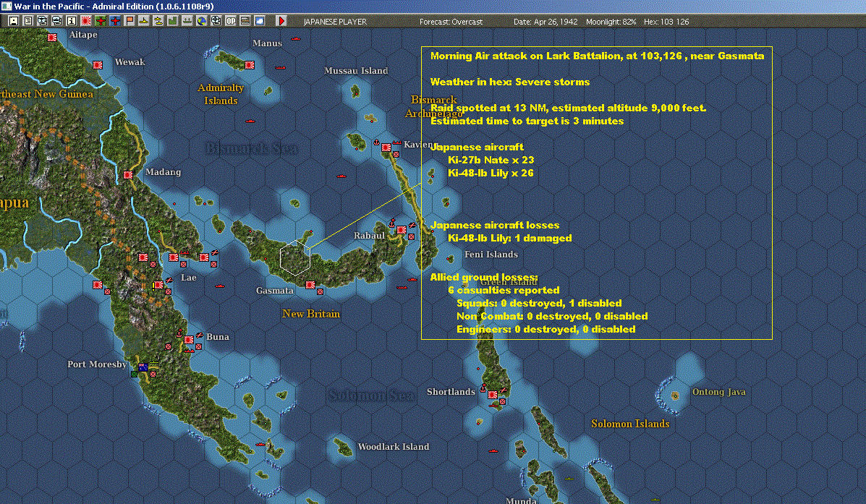Viewport: 866px width, 504px height.
Task: Click the 'New Britain' region label
Action: coord(311,314)
